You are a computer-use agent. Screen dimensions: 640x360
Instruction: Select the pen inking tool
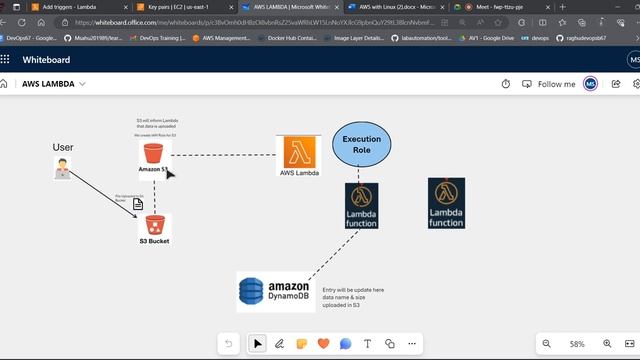click(x=279, y=344)
